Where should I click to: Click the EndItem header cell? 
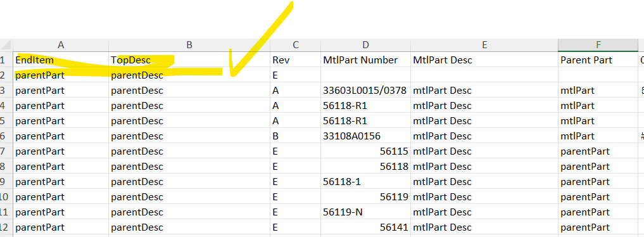(61, 60)
